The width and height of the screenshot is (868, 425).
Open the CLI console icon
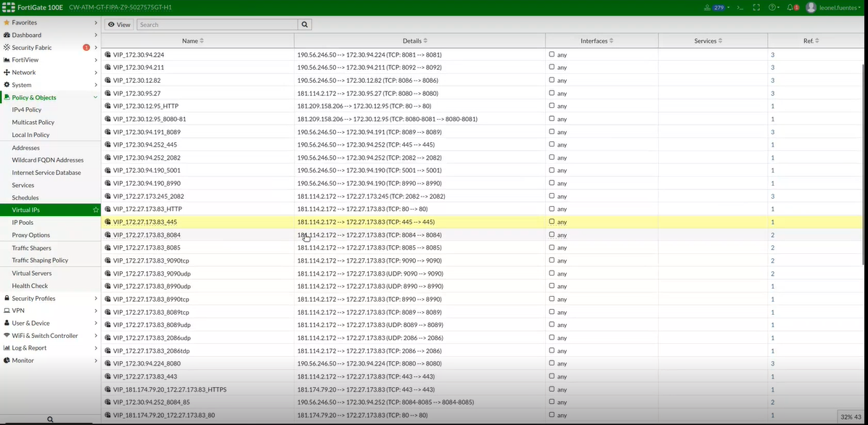[740, 7]
